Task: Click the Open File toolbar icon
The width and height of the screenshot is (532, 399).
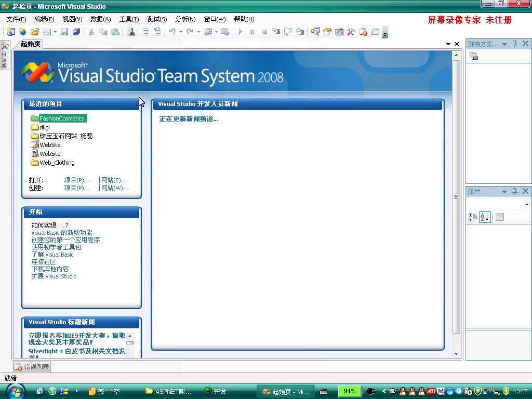Action: point(35,32)
